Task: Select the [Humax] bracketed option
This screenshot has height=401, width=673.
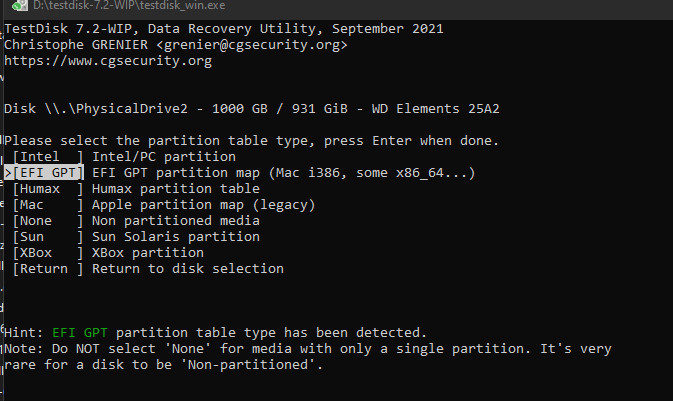Action: (x=48, y=189)
